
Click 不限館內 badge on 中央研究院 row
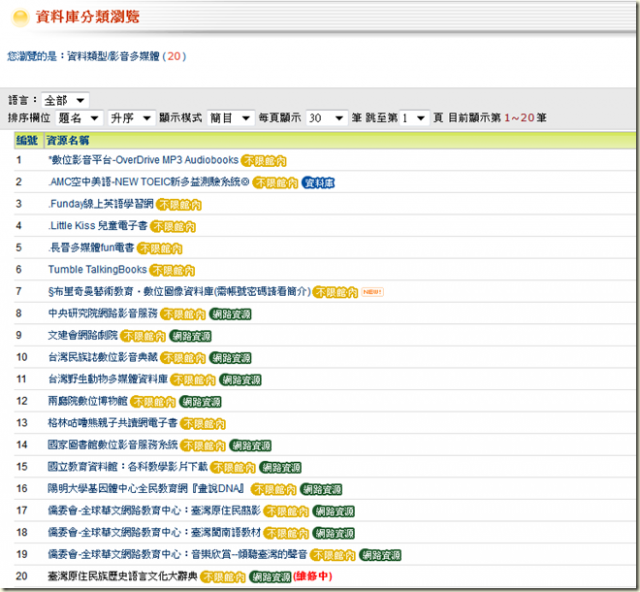click(183, 314)
